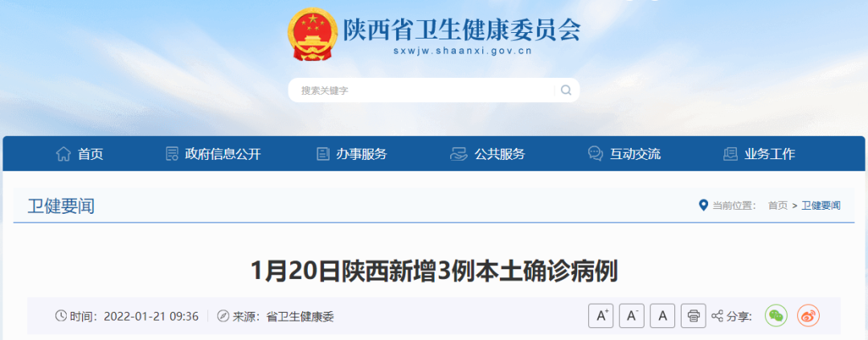
Task: Open the 业务工作 menu
Action: click(x=759, y=154)
